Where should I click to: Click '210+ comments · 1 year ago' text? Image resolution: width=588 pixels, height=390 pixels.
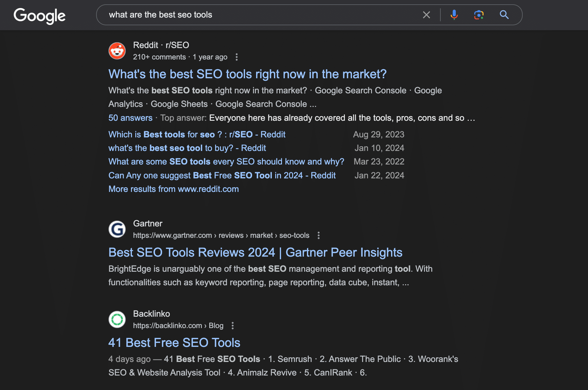pos(180,57)
